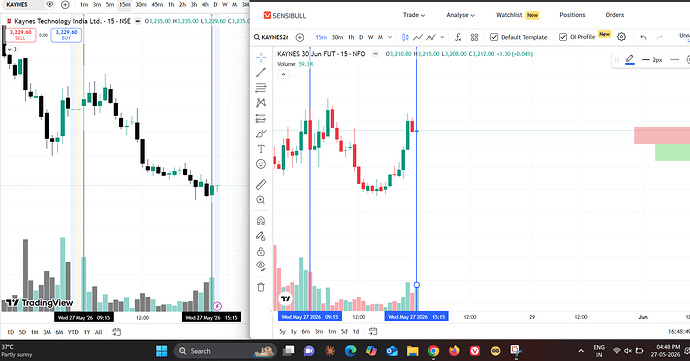This screenshot has height=361, width=690.
Task: Select the ruler Measure tool
Action: 261,184
